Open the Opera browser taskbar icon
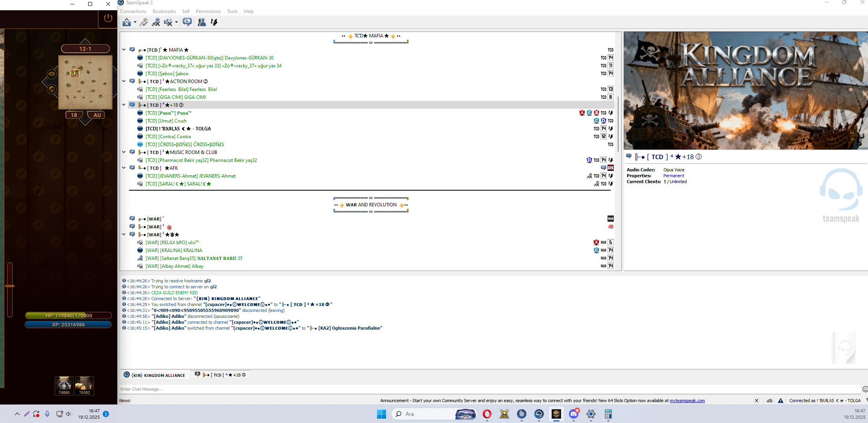Image resolution: width=868 pixels, height=423 pixels. [x=487, y=414]
